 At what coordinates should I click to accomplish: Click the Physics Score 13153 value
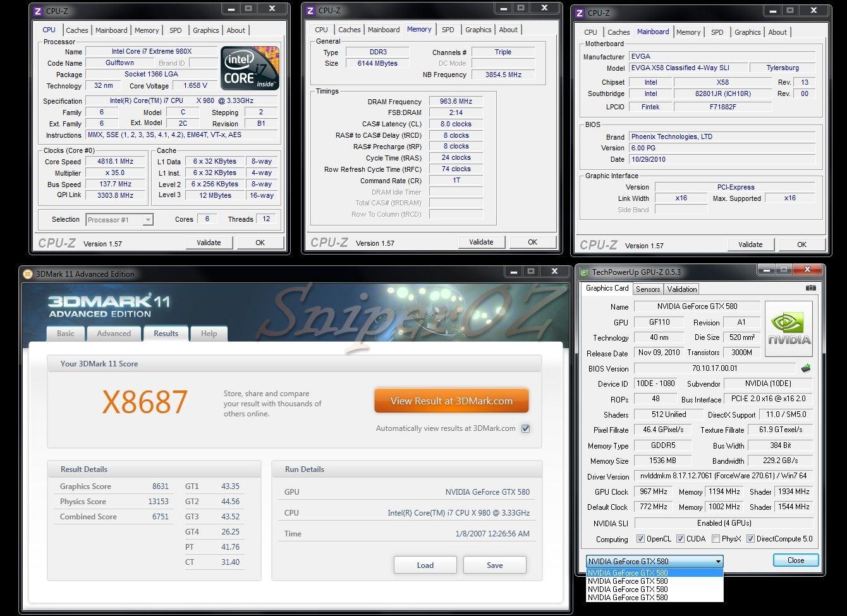point(158,502)
